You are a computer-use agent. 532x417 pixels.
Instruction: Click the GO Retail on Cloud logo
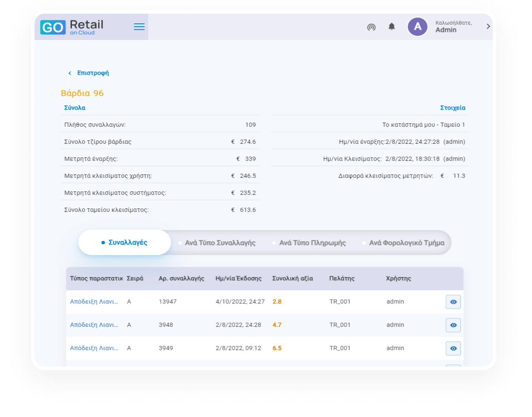pyautogui.click(x=72, y=27)
